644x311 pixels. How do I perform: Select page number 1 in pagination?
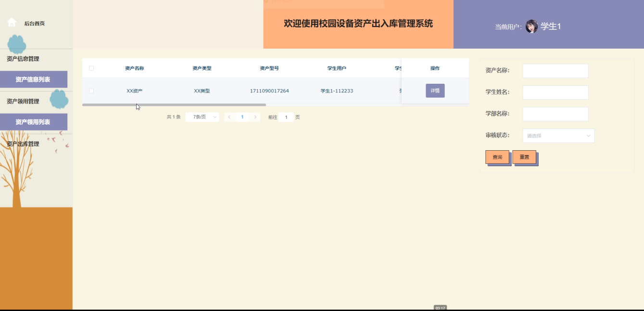tap(242, 117)
